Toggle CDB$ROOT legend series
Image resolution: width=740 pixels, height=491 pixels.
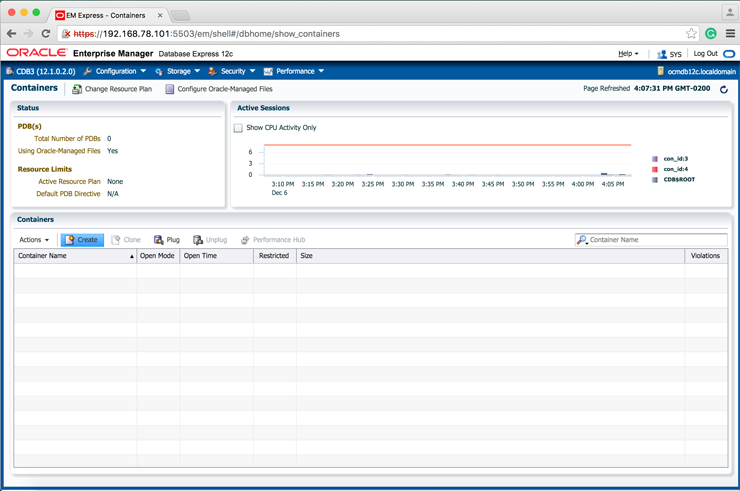[x=678, y=180]
